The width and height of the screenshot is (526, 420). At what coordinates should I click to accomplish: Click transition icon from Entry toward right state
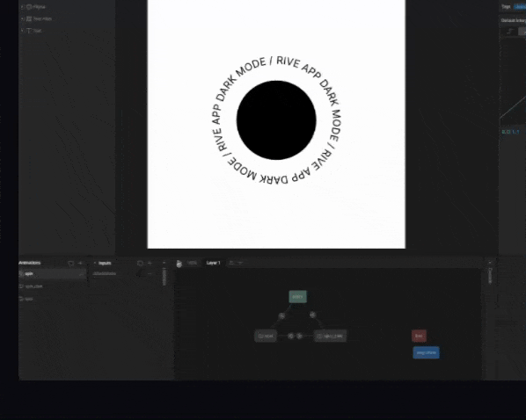pyautogui.click(x=312, y=315)
